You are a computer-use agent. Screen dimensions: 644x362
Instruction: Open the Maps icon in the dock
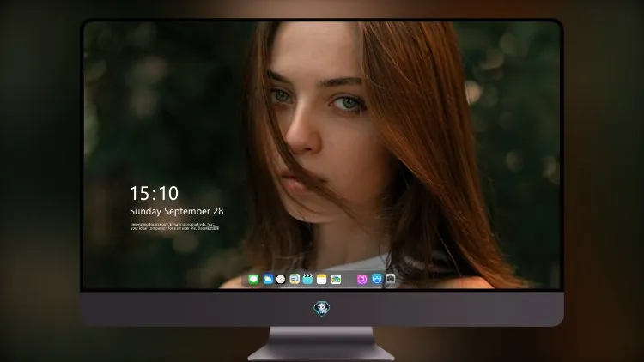[295, 279]
